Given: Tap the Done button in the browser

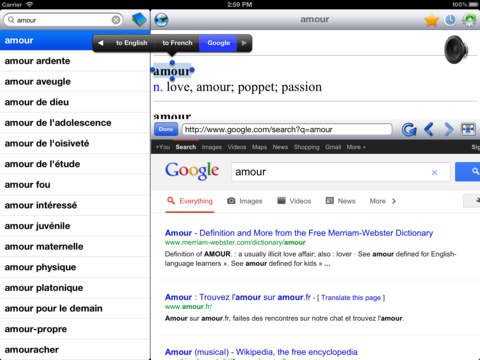Looking at the screenshot, I should pos(166,129).
